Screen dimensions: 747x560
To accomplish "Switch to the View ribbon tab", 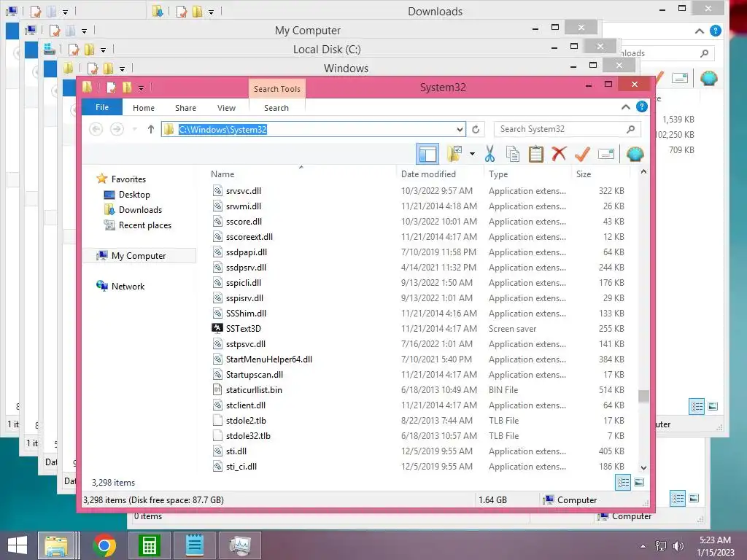I will (226, 108).
